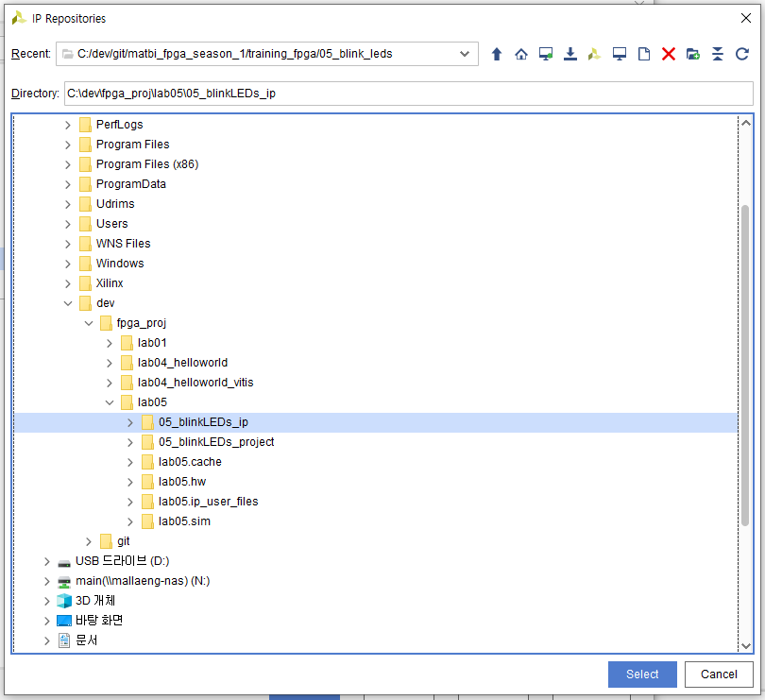765x700 pixels.
Task: Select the 05_blinkLEDs_project folder
Action: coord(216,442)
